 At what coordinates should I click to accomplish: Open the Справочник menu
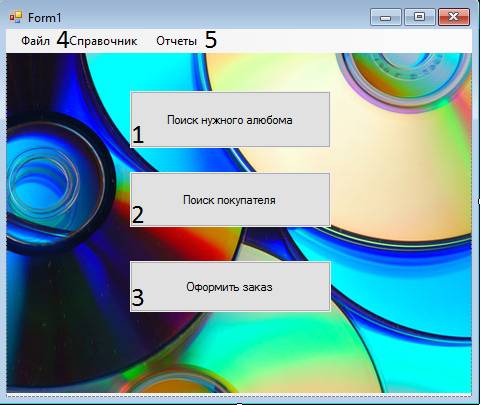tap(103, 41)
